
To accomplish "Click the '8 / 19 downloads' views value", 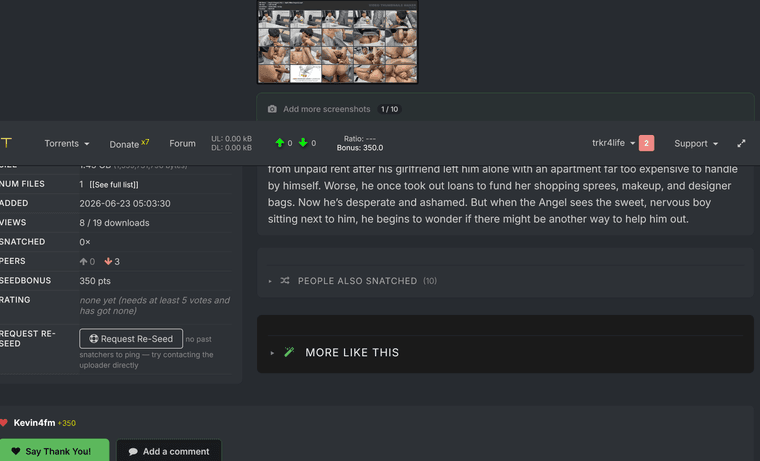I will pos(114,223).
